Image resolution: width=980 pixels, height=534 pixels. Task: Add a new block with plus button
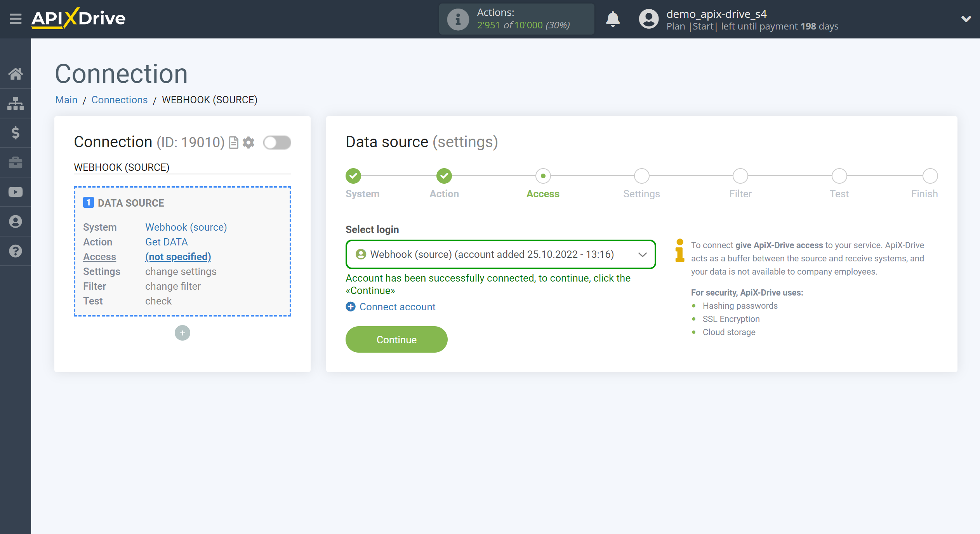[182, 333]
